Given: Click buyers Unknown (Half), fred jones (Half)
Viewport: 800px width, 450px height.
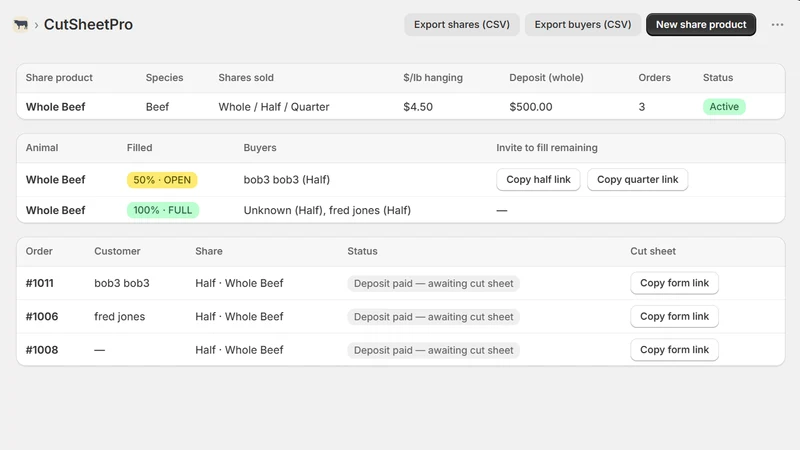Looking at the screenshot, I should pyautogui.click(x=327, y=210).
